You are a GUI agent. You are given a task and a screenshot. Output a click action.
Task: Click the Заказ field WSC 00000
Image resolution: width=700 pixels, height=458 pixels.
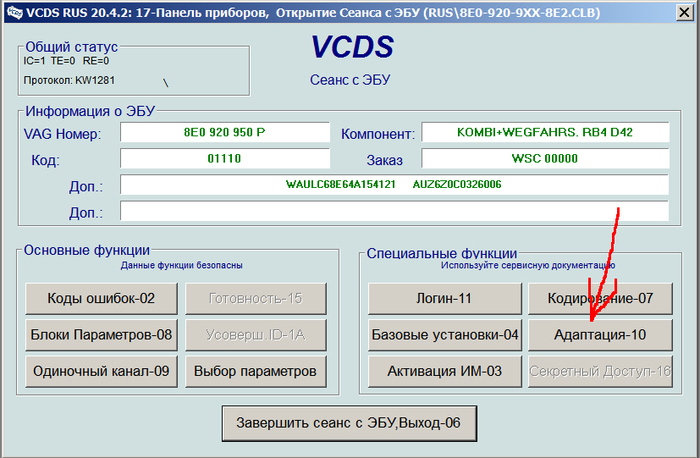pos(545,158)
